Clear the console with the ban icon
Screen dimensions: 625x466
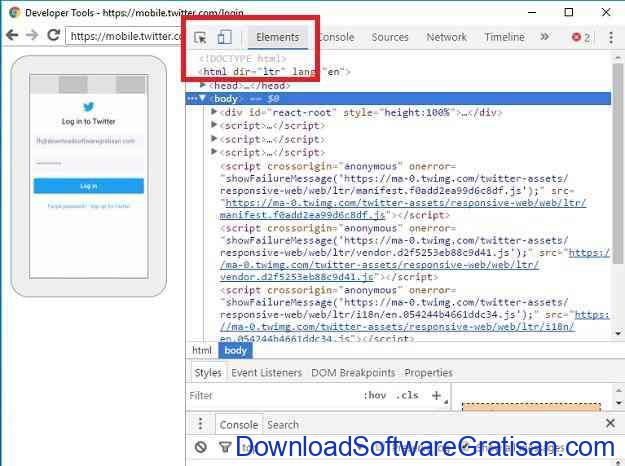(200, 447)
